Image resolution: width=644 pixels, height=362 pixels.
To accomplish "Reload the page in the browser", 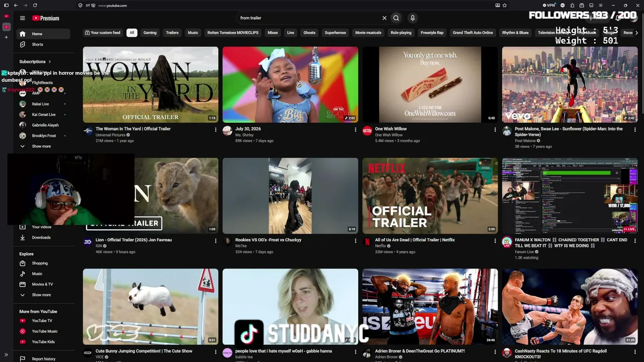I will 35,6.
